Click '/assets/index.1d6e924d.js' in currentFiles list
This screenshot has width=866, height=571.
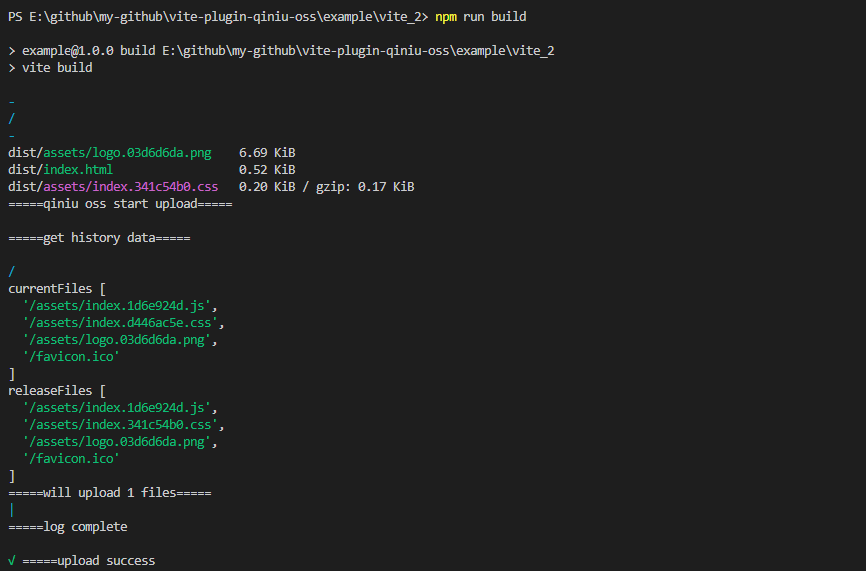[117, 305]
